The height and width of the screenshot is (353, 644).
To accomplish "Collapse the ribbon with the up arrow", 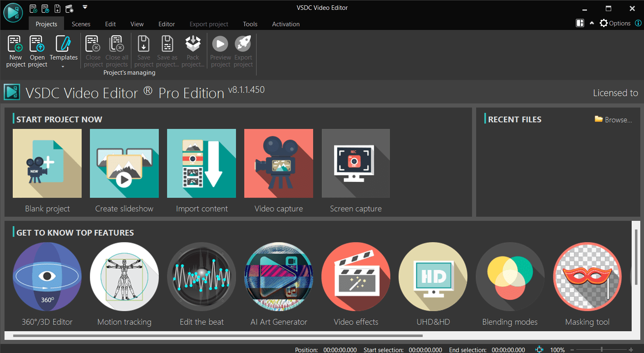I will 592,23.
